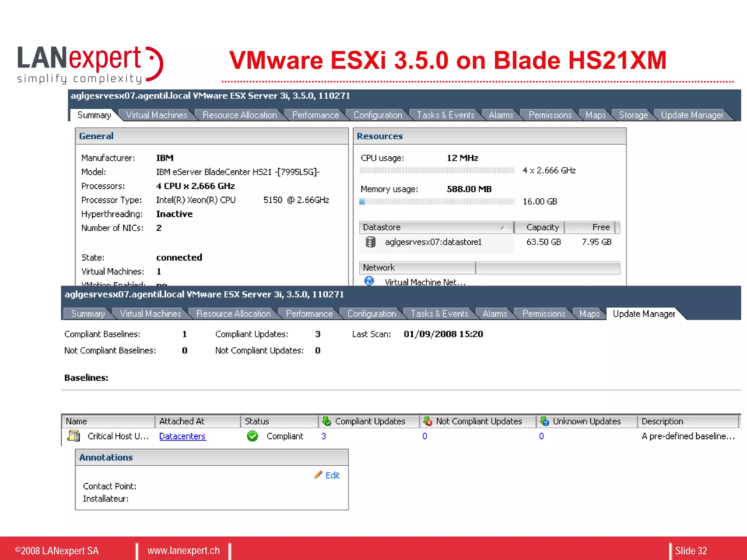Screen dimensions: 747x560
Task: Sort baselines by Status column header
Action: coord(279,421)
